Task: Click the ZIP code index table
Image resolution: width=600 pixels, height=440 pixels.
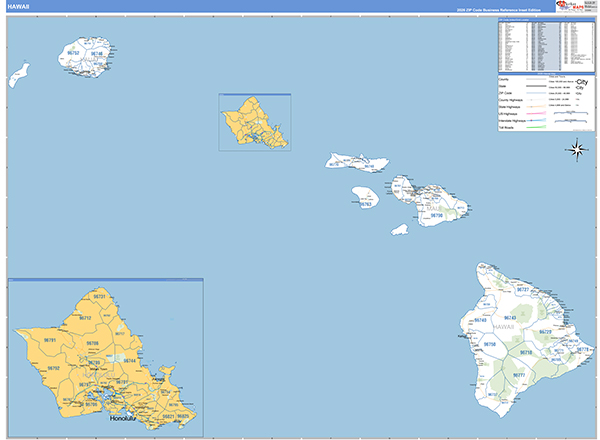Action: [x=546, y=46]
